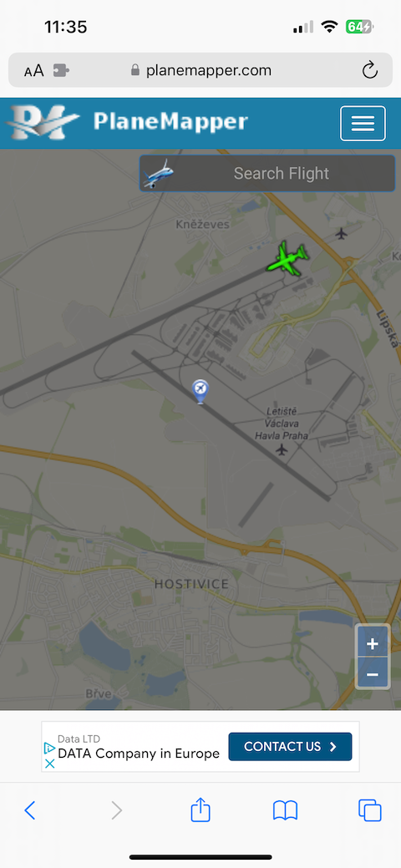Close the ad with X icon
The image size is (401, 868).
click(x=49, y=764)
